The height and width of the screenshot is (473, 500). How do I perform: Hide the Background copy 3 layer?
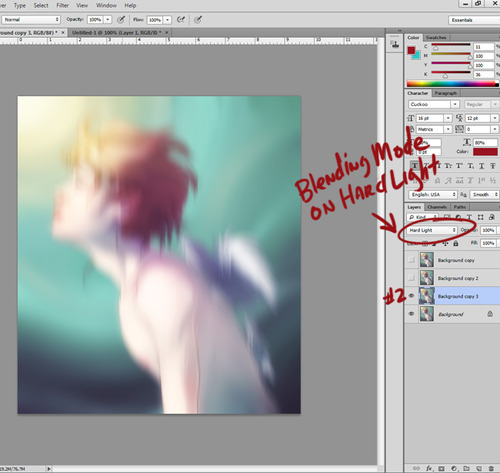pyautogui.click(x=411, y=296)
